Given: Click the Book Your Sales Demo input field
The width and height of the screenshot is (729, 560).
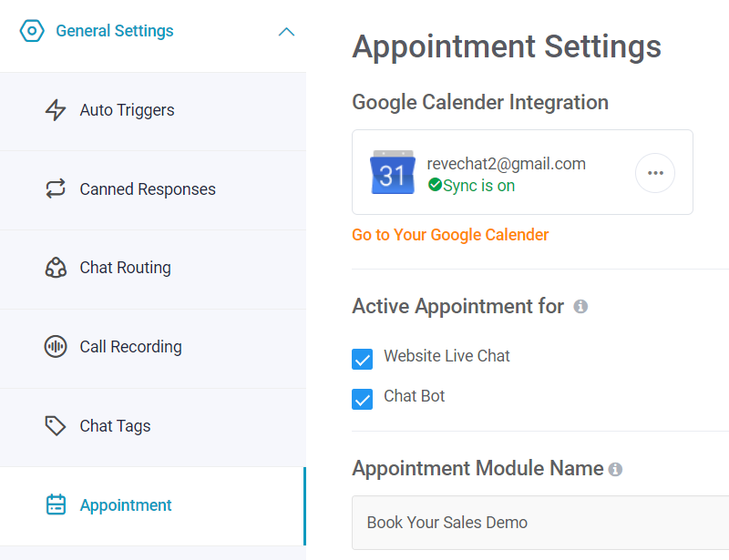Looking at the screenshot, I should click(x=538, y=523).
